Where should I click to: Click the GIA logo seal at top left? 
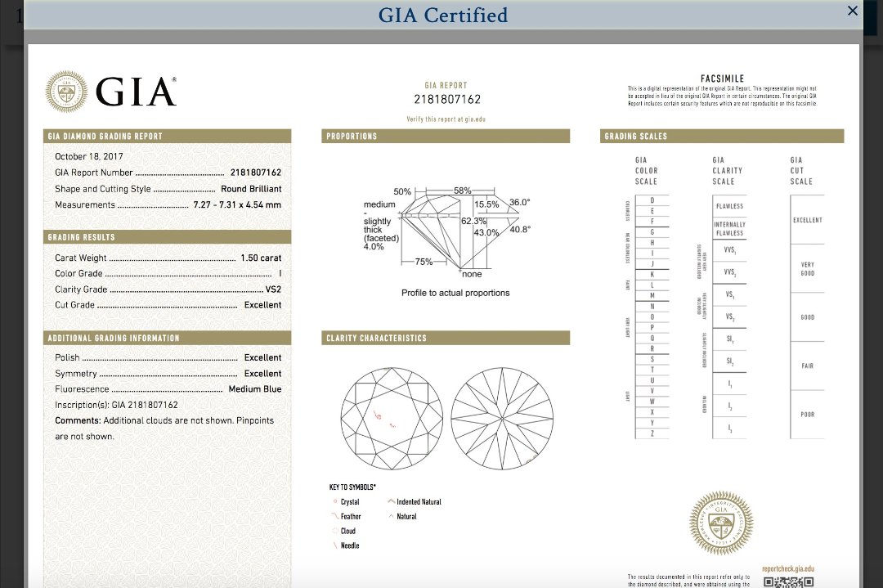(66, 91)
